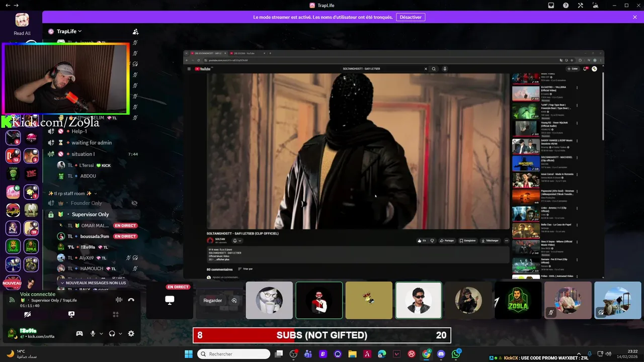Jump to NOUVEAUX MESSAGES NON LUS
Image resolution: width=644 pixels, height=362 pixels.
[93, 283]
